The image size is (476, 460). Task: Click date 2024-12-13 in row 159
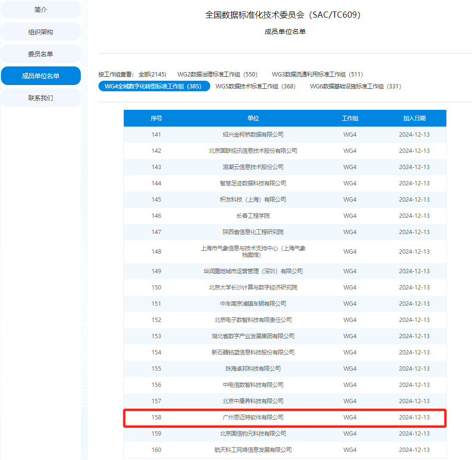(x=414, y=433)
